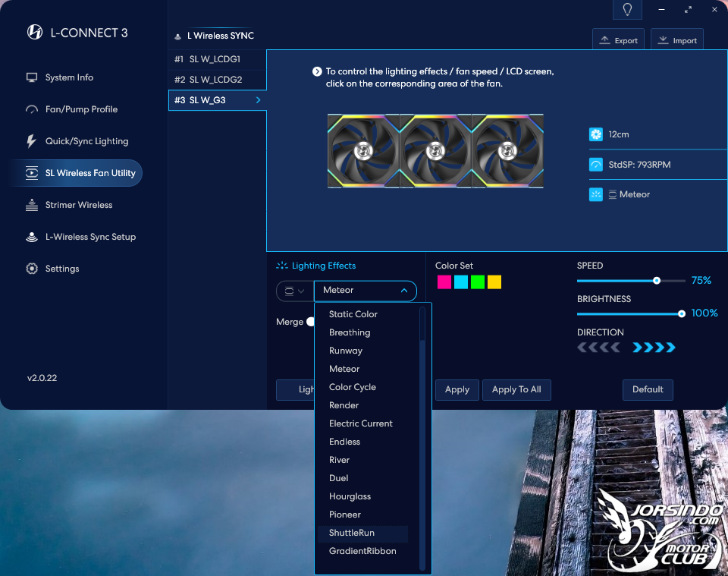Go to Fan/Pump Profile
Screen dimensions: 728x576
[81, 109]
